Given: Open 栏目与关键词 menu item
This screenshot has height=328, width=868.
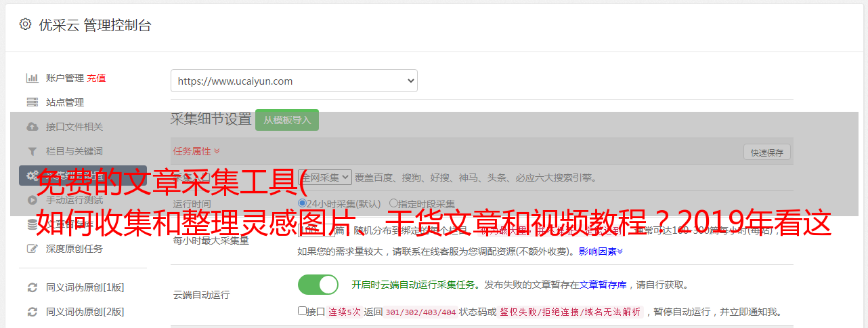Looking at the screenshot, I should point(74,151).
